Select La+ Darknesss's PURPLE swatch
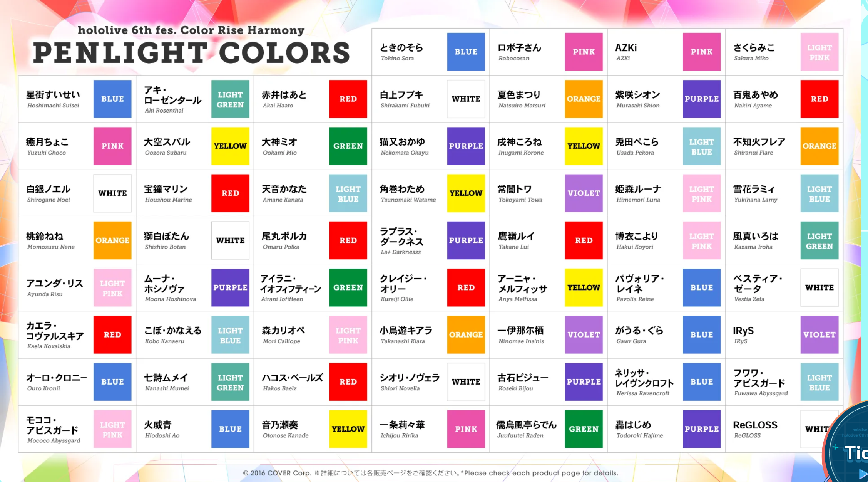 tap(466, 240)
